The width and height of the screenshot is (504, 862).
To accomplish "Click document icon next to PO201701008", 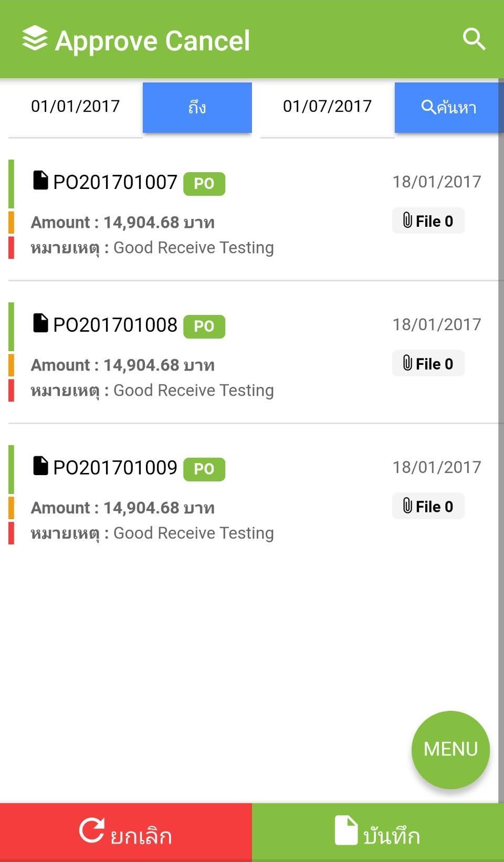I will (x=40, y=323).
